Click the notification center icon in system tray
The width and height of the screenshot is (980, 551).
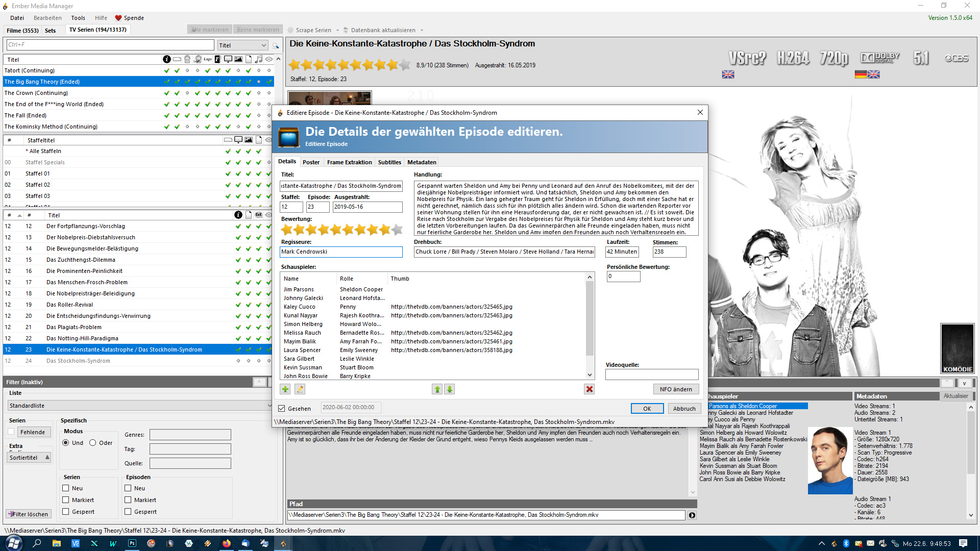coord(963,543)
